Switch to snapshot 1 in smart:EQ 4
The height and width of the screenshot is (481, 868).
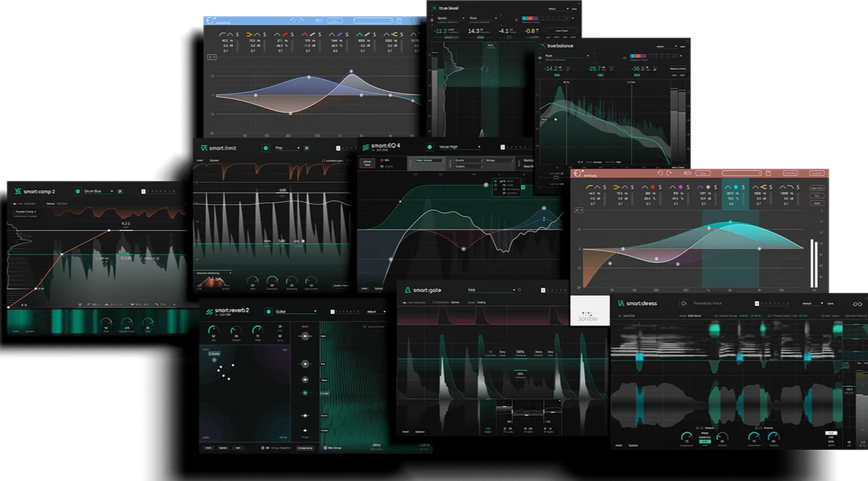tap(503, 147)
